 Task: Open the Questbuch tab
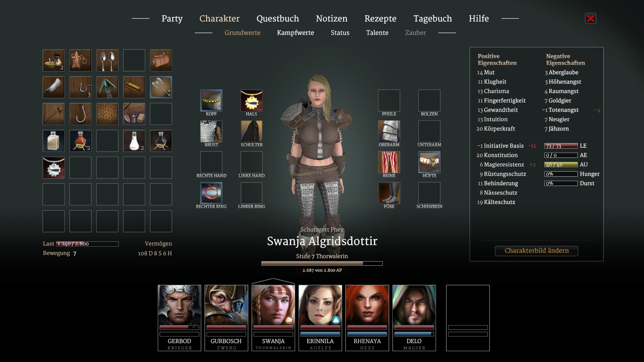(278, 19)
